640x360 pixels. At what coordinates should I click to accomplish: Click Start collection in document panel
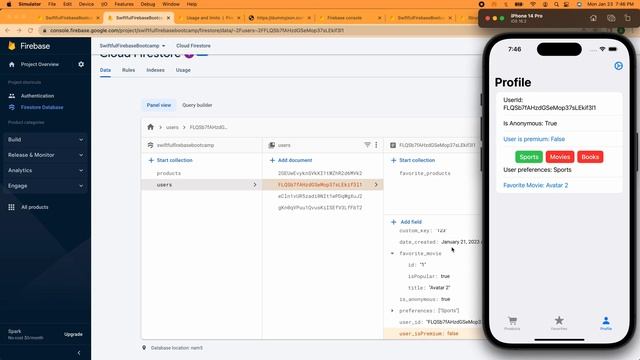coord(413,160)
